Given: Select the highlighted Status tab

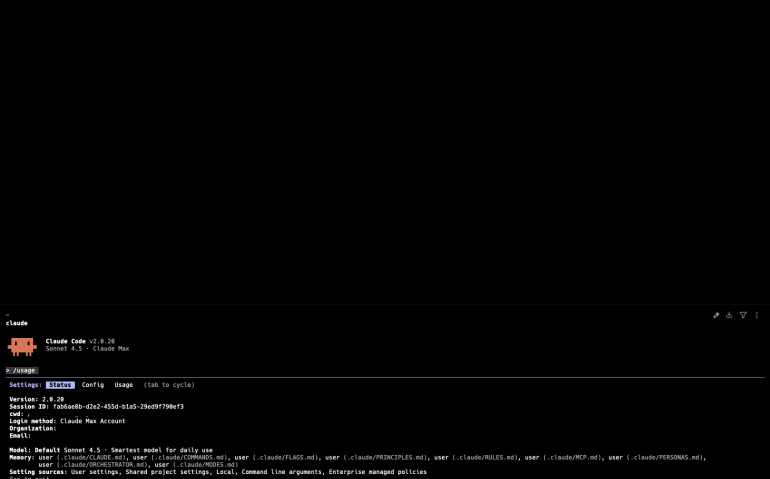Looking at the screenshot, I should 60,385.
